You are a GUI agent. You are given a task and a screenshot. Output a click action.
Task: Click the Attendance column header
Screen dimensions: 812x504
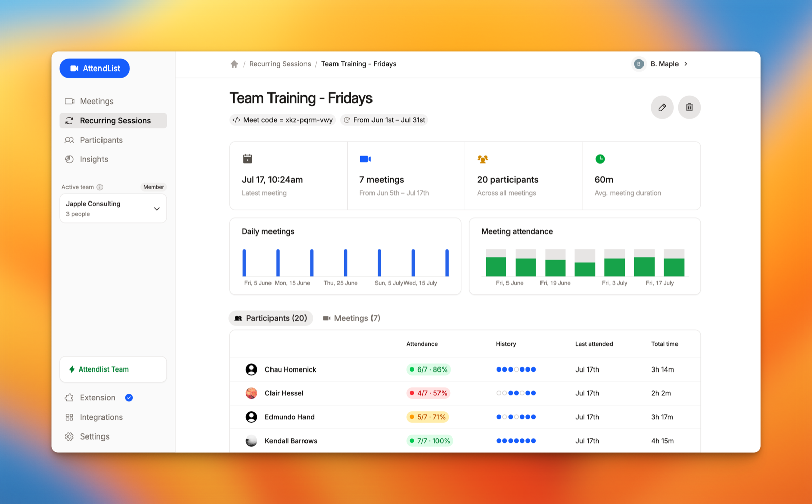[422, 344]
